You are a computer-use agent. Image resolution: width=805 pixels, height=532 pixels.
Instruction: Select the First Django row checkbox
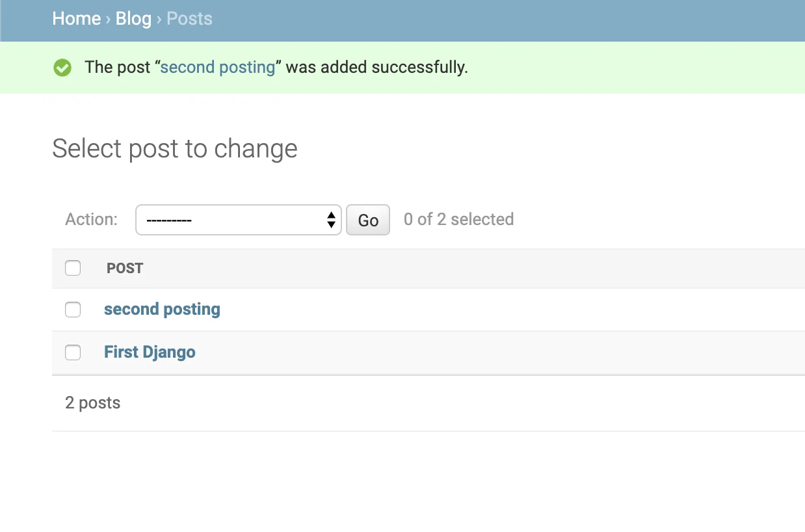[x=73, y=352]
